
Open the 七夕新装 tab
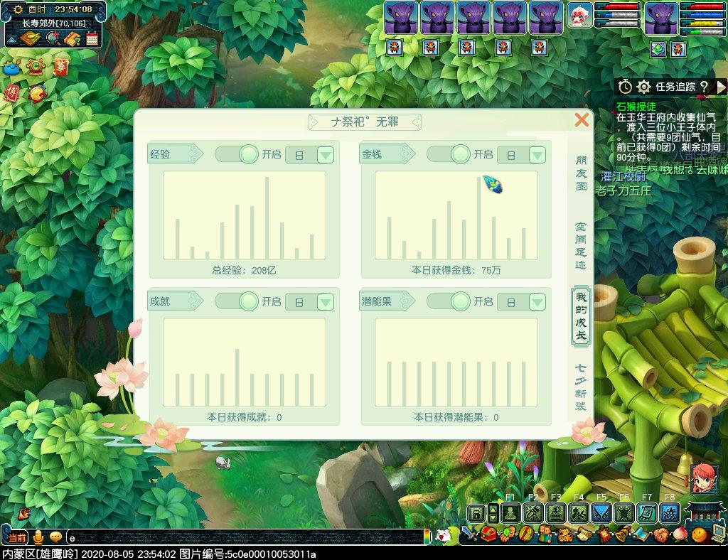click(x=581, y=387)
